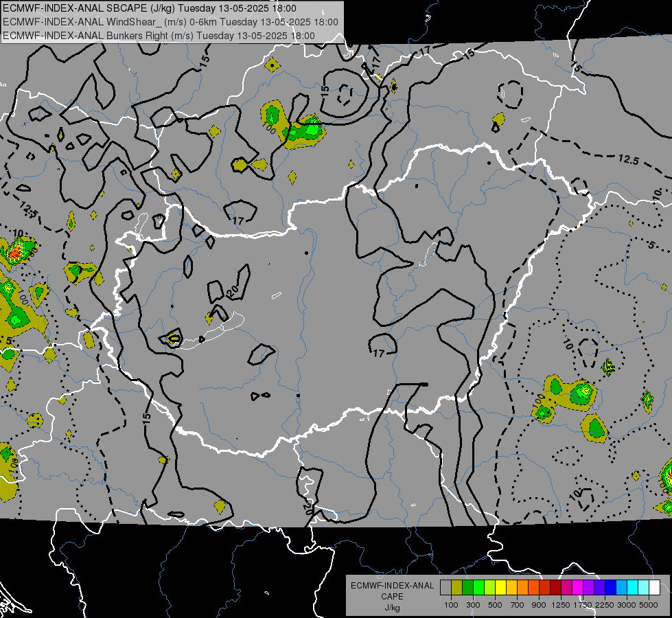Viewport: 672px width, 618px height.
Task: Click the legend value 1750
Action: (583, 605)
